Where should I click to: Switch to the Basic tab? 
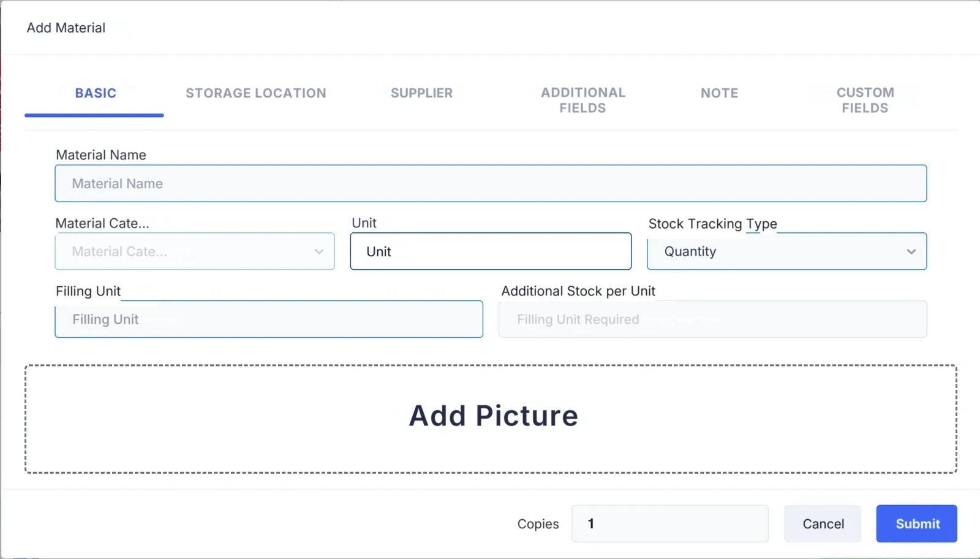tap(95, 93)
